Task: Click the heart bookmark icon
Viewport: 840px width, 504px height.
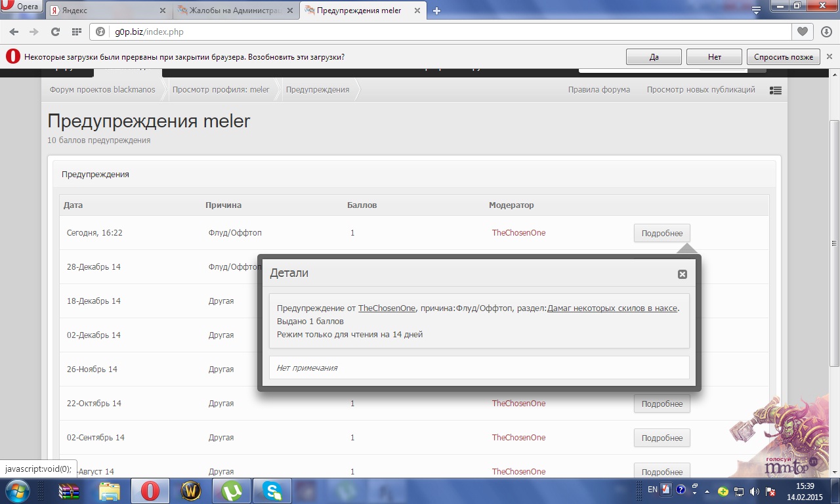Action: click(802, 31)
